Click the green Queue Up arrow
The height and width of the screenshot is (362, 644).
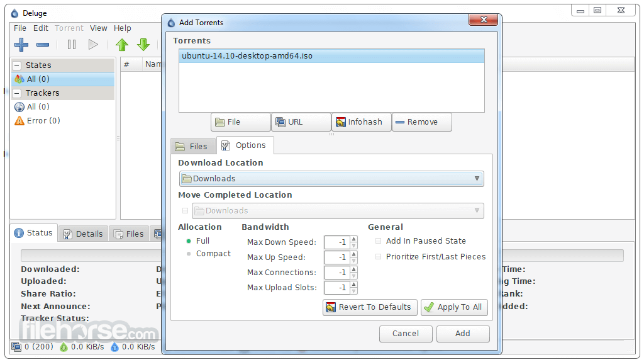click(122, 45)
